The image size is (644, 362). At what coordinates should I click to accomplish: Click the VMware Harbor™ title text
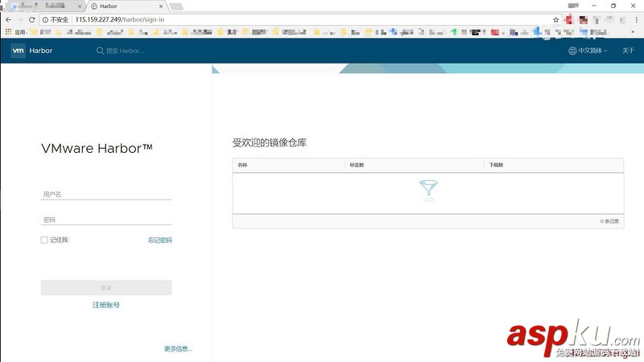coord(97,148)
